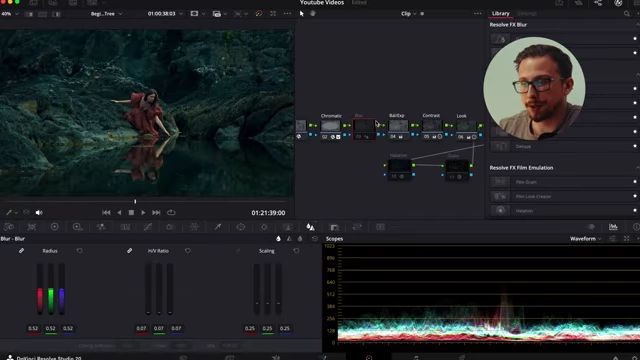
Task: Mute viewer audio with speaker icon
Action: point(39,213)
